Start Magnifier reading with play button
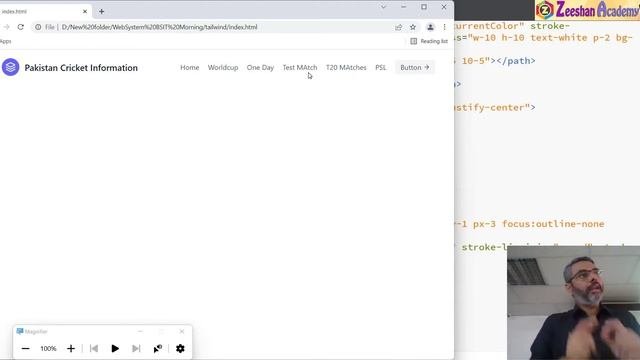The width and height of the screenshot is (640, 360). point(115,349)
